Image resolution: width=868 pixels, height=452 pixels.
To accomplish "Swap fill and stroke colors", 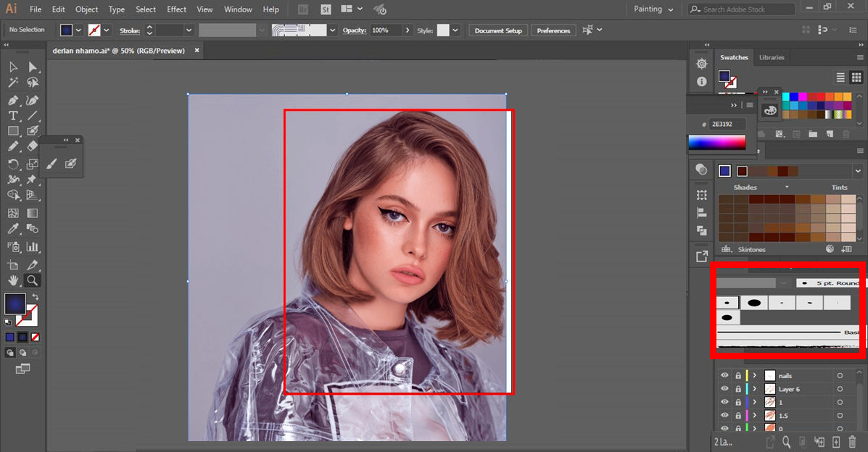I will 35,297.
